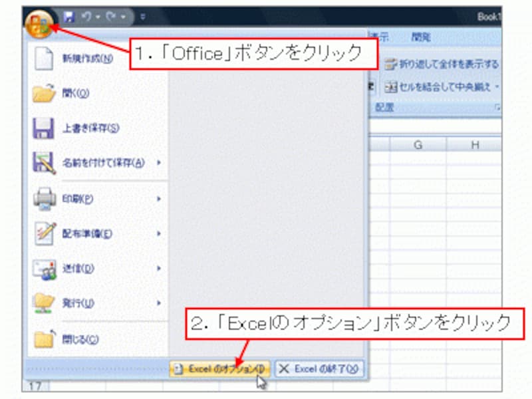Select 配布準備(E) menu entry
532x399 pixels.
coord(87,234)
